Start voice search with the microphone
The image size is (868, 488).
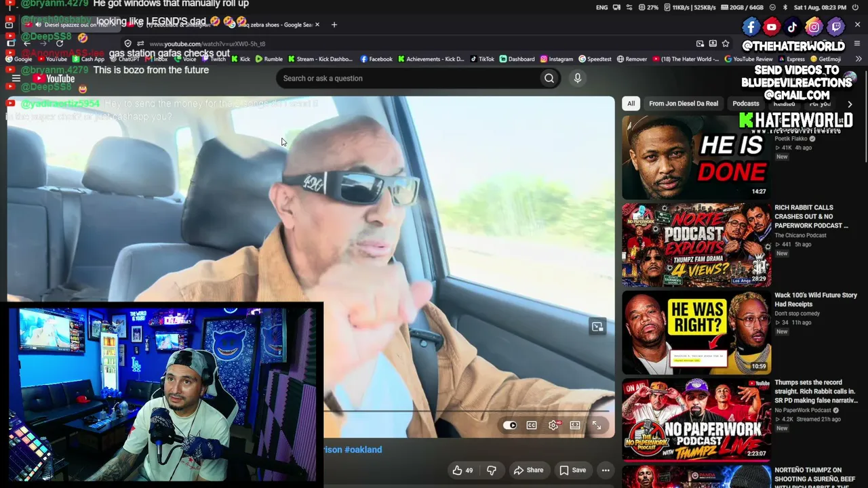tap(578, 78)
